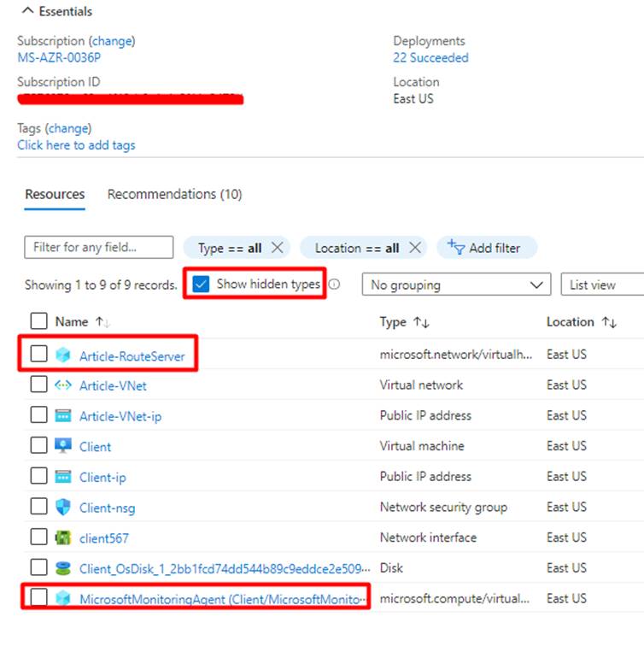
Task: Click the Client virtual machine icon
Action: 63,446
